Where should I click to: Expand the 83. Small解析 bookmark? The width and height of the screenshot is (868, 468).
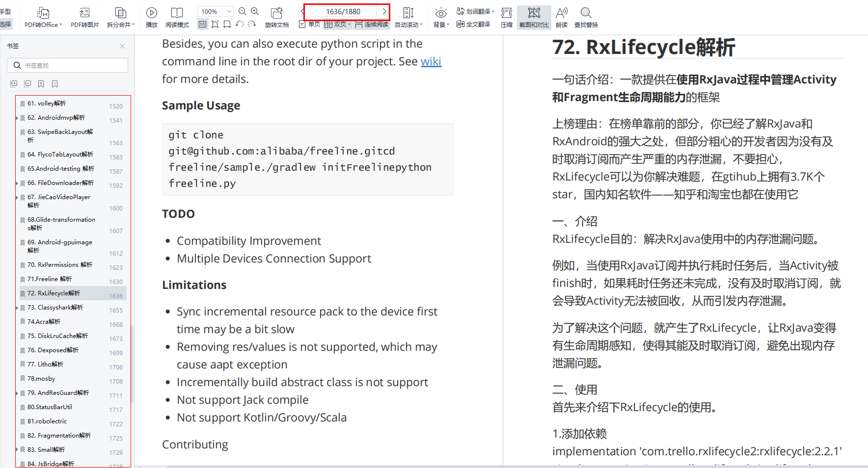(x=17, y=450)
